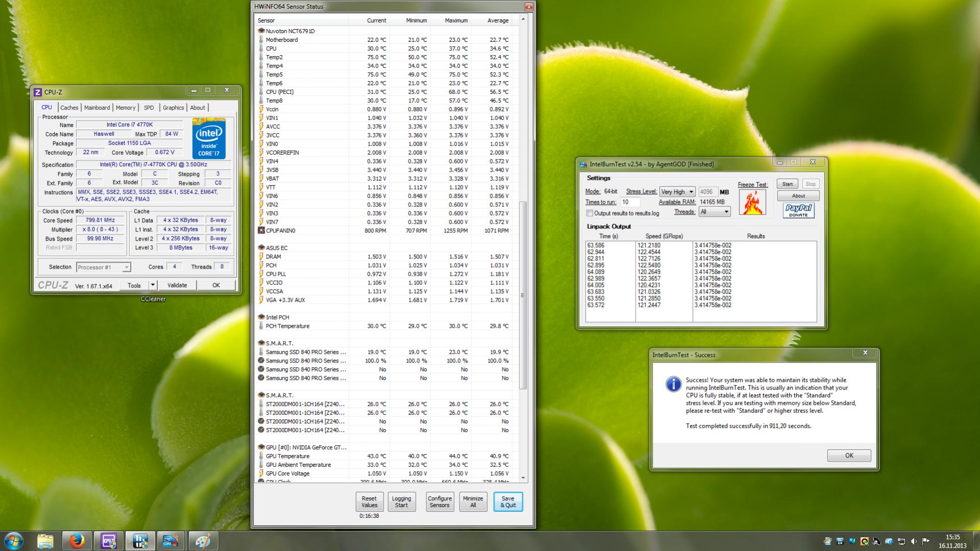Click the CPU-Z title bar Z icon
Viewport: 980px width, 551px height.
(x=37, y=92)
